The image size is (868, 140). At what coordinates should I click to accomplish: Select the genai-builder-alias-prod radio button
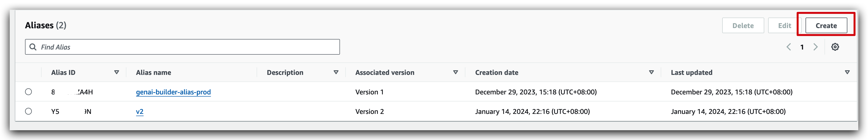pyautogui.click(x=29, y=92)
